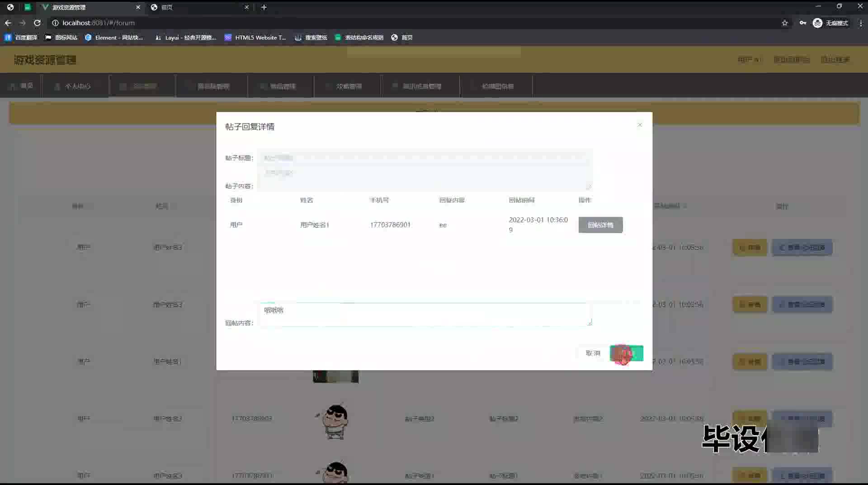Screen dimensions: 868x485
Task: Open the 图标网站 bookmark
Action: [61, 38]
